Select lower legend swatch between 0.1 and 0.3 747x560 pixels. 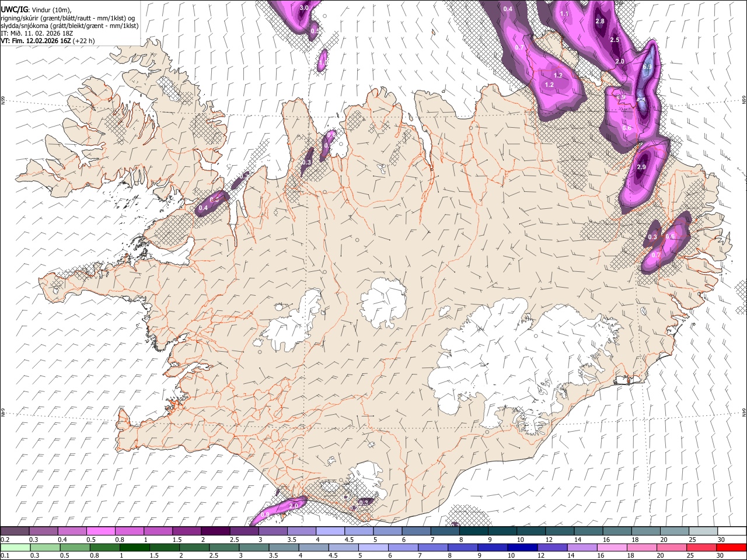click(x=16, y=547)
